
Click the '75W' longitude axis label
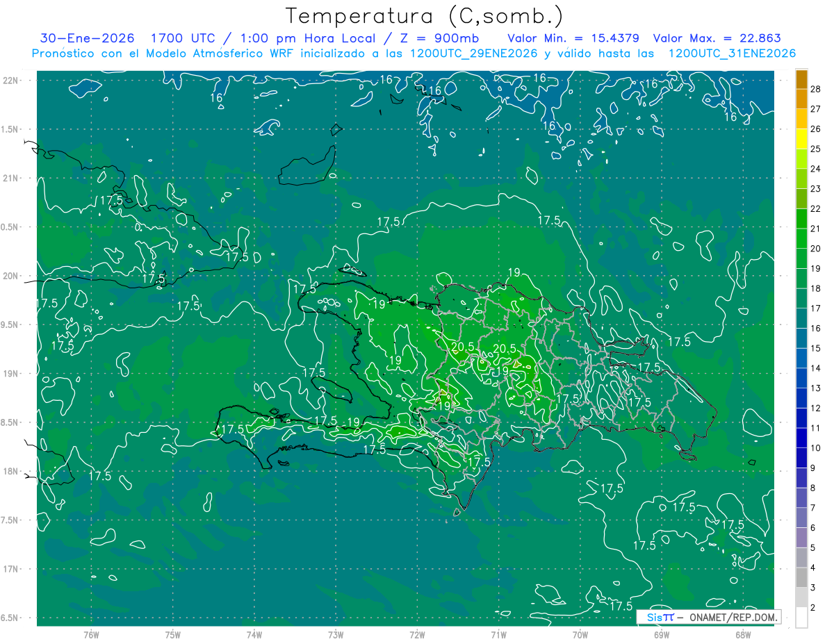click(x=172, y=635)
